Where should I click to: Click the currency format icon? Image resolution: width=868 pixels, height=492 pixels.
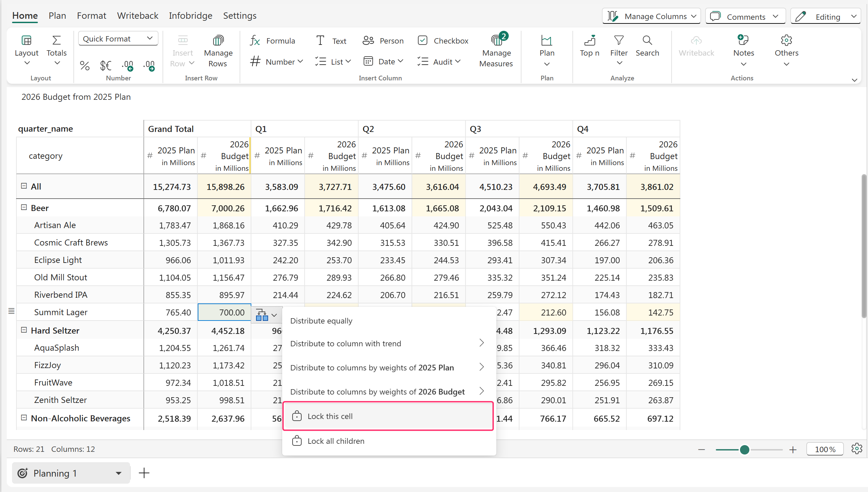coord(106,65)
